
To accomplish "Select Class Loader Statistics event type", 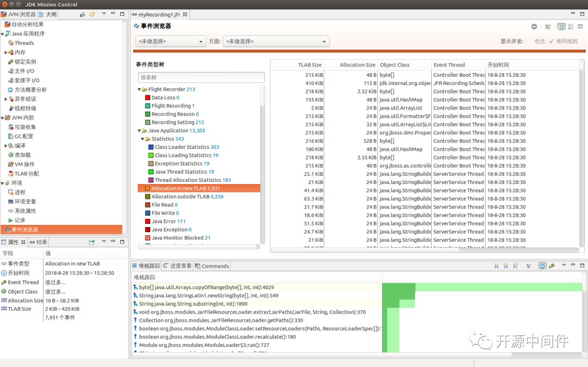I will 184,147.
